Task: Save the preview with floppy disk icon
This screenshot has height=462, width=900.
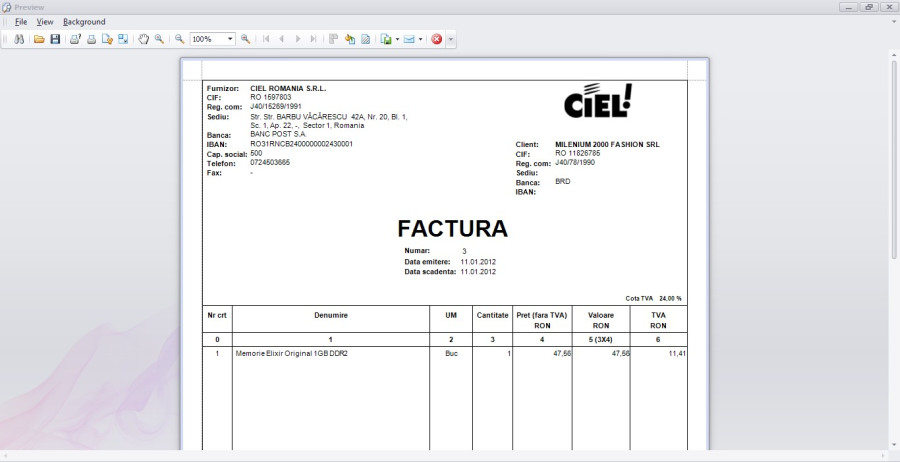Action: click(x=55, y=39)
